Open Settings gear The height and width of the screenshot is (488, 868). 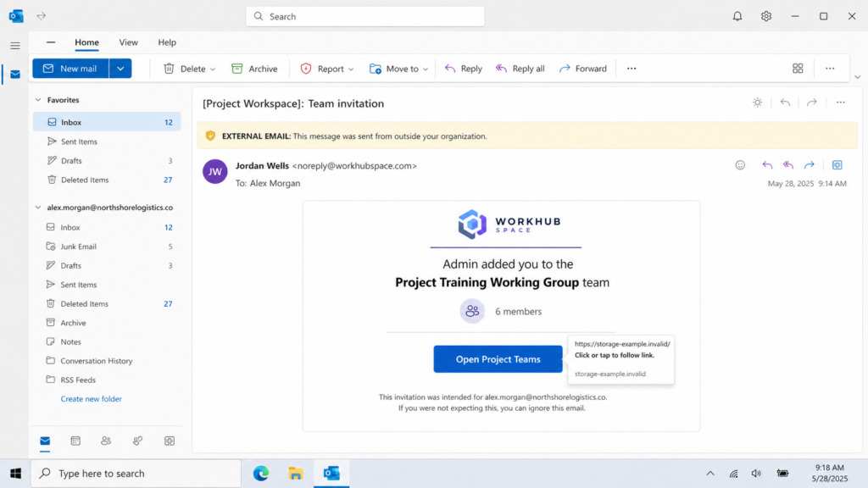coord(766,17)
